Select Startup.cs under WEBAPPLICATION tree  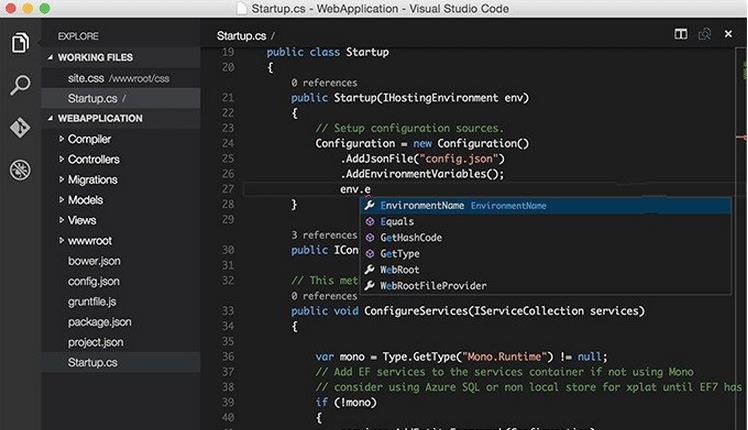tap(121, 362)
